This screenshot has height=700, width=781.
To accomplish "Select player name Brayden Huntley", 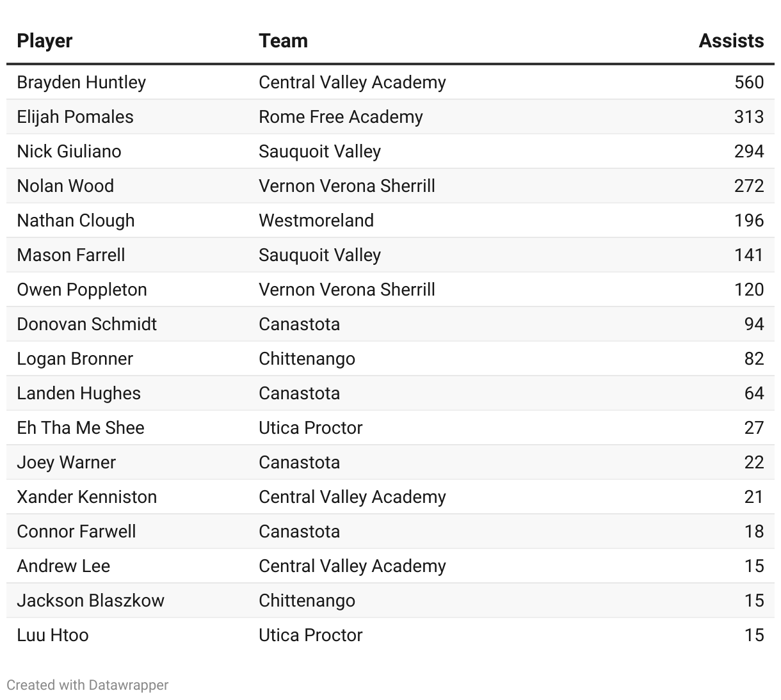I will (81, 83).
